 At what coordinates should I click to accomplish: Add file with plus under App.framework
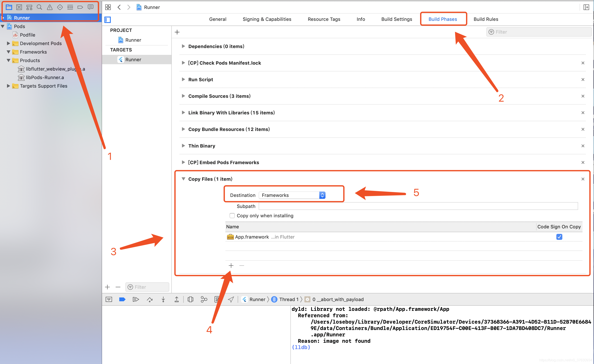point(231,266)
